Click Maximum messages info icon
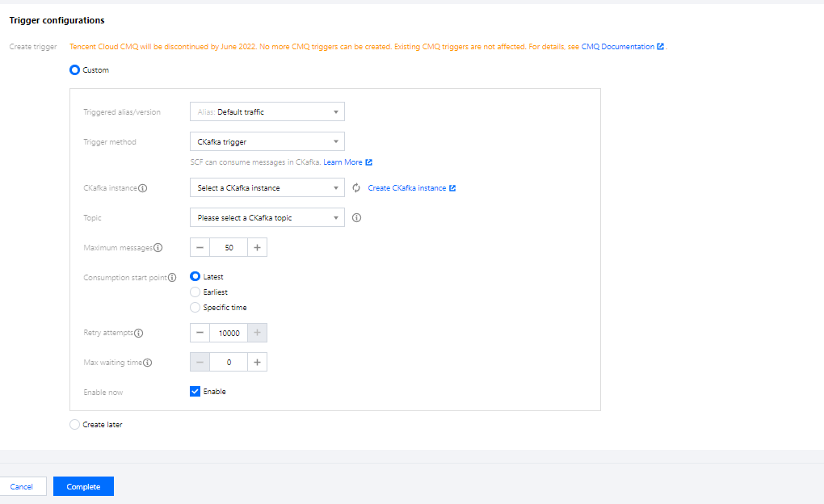 coord(158,248)
